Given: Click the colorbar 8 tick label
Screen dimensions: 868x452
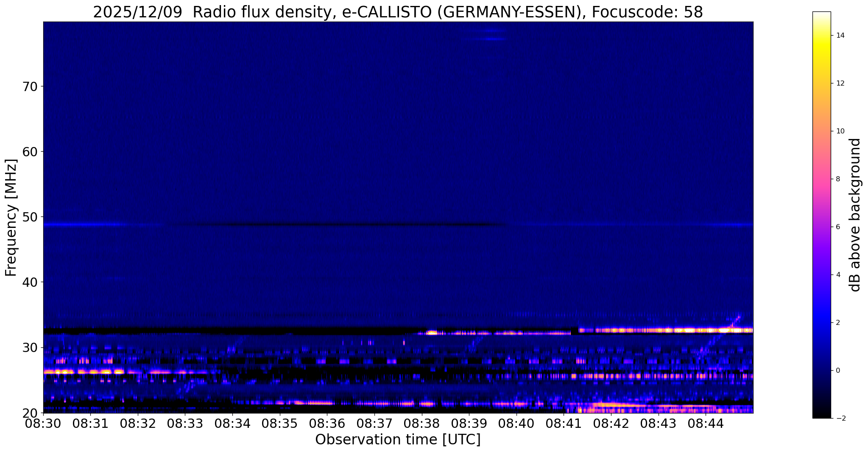Looking at the screenshot, I should click(x=838, y=179).
